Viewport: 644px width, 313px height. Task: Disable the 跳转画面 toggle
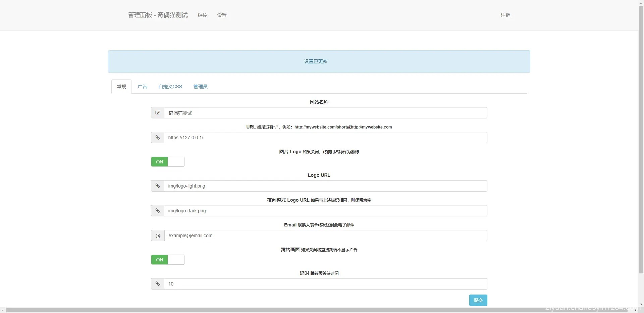[168, 260]
